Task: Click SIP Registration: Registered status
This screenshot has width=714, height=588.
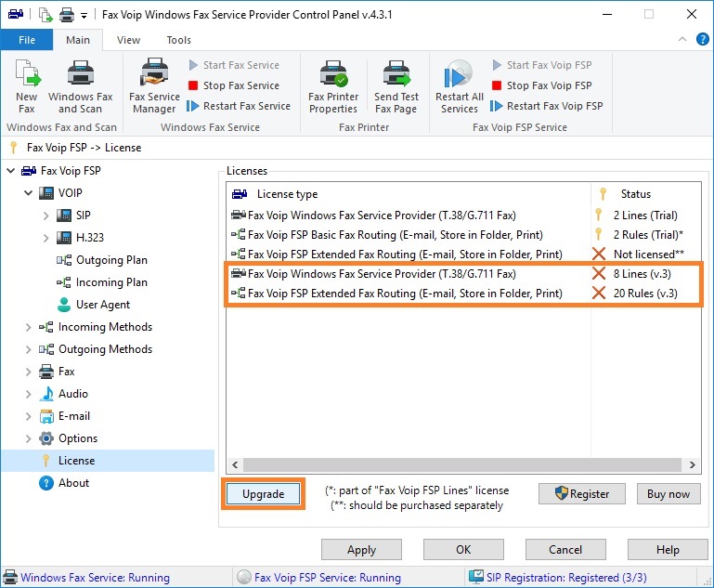Action: [558, 578]
